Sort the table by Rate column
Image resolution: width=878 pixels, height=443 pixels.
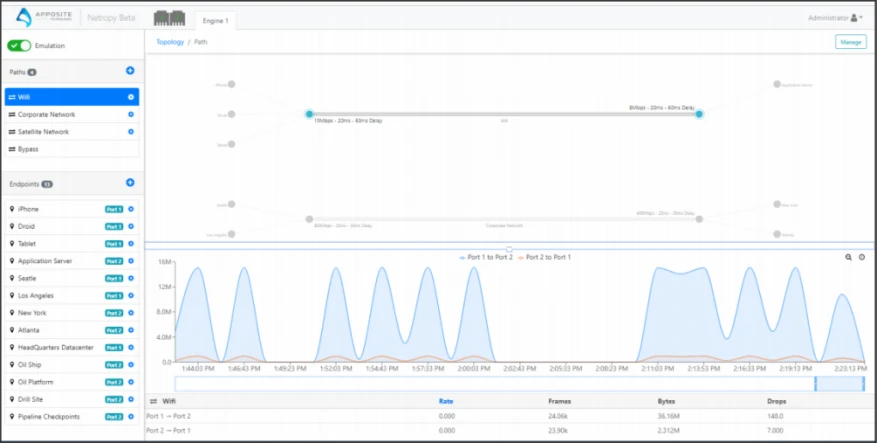pyautogui.click(x=446, y=401)
